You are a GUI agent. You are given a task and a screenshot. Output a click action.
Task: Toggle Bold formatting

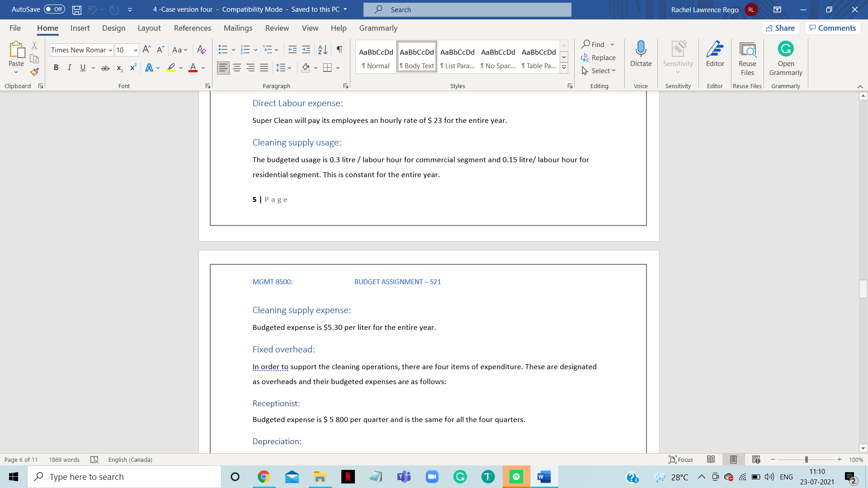[x=56, y=68]
